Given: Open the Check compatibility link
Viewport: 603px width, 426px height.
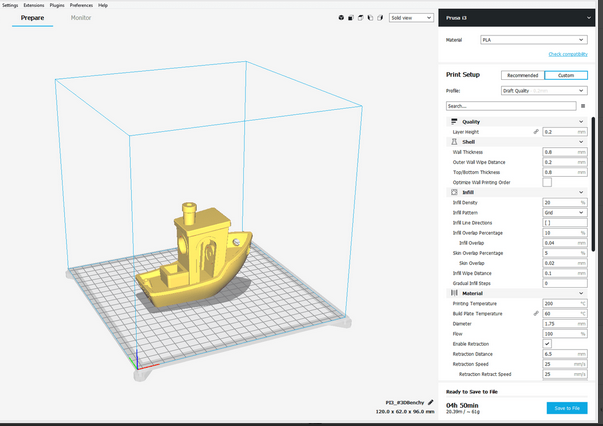Looking at the screenshot, I should [568, 54].
